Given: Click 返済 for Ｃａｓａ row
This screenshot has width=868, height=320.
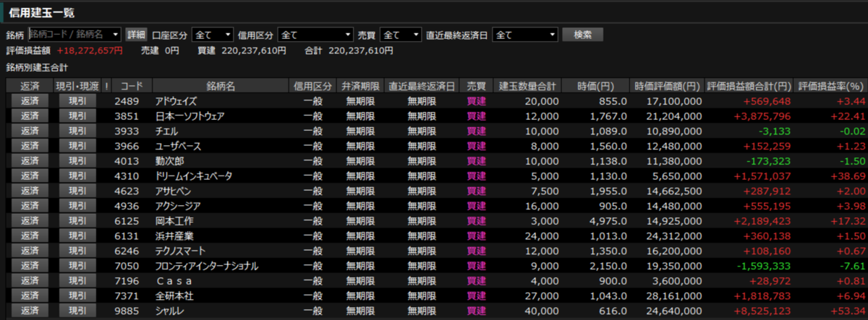Looking at the screenshot, I should (x=30, y=280).
